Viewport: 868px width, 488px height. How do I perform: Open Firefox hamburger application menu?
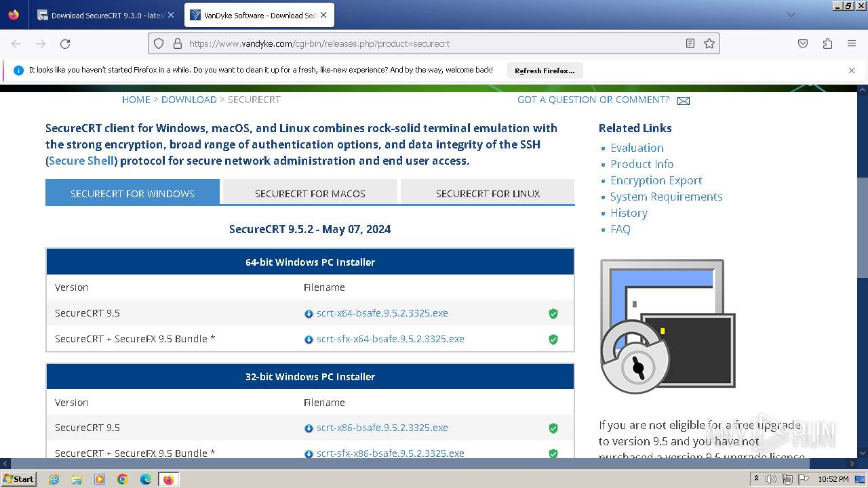[x=852, y=43]
